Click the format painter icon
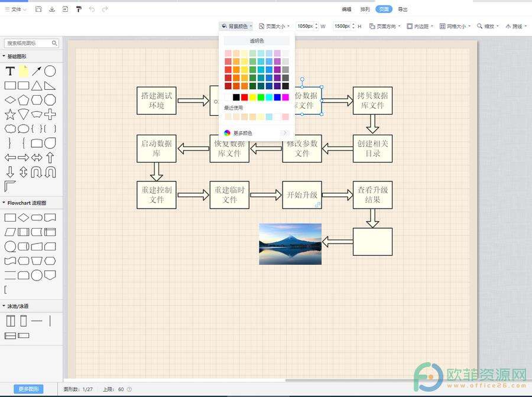Image resolution: width=532 pixels, height=397 pixels. [79, 9]
